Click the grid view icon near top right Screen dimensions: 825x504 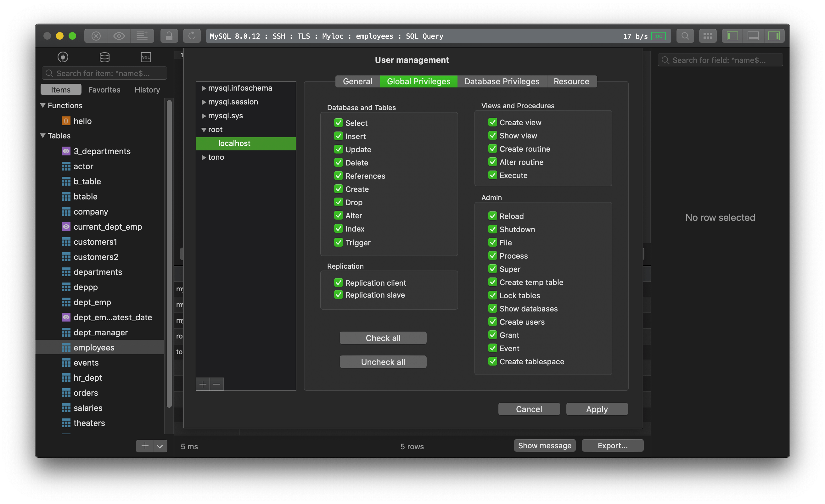707,36
